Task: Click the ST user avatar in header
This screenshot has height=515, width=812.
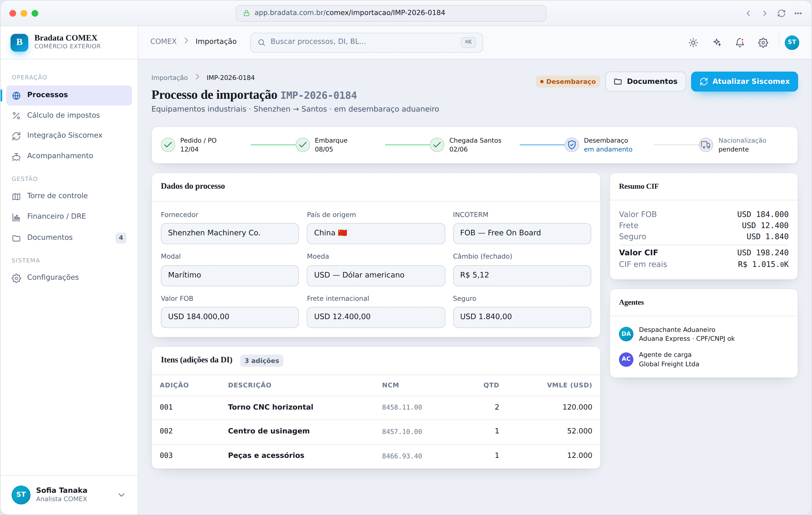Action: coord(792,42)
